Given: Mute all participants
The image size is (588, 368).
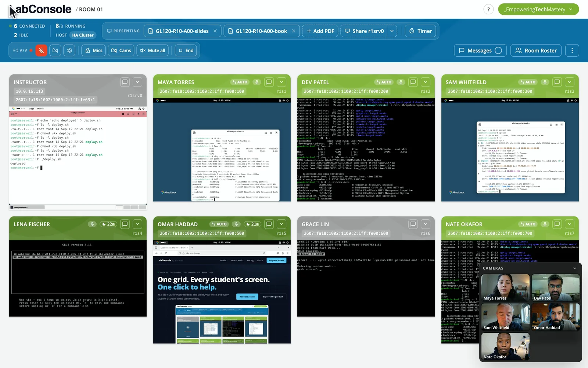Looking at the screenshot, I should [153, 50].
